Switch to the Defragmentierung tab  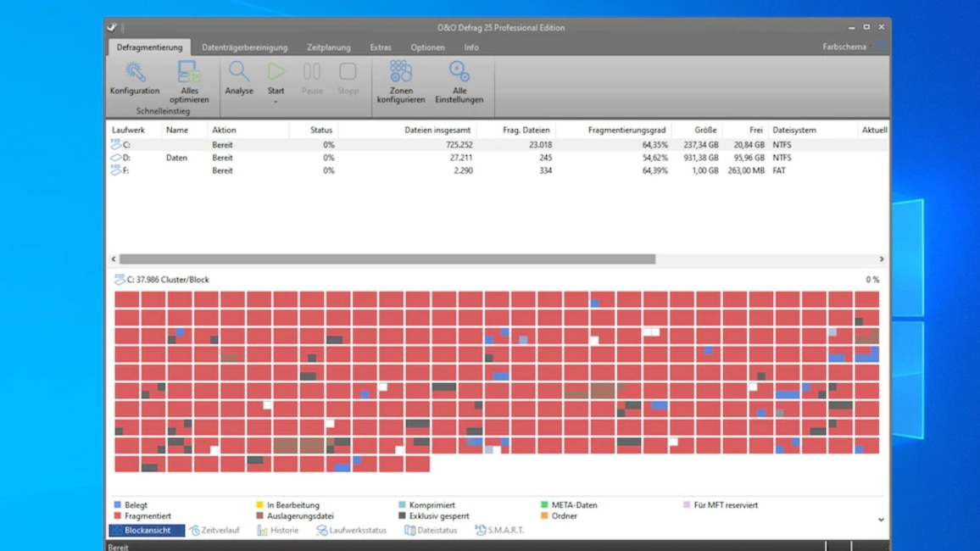[149, 47]
